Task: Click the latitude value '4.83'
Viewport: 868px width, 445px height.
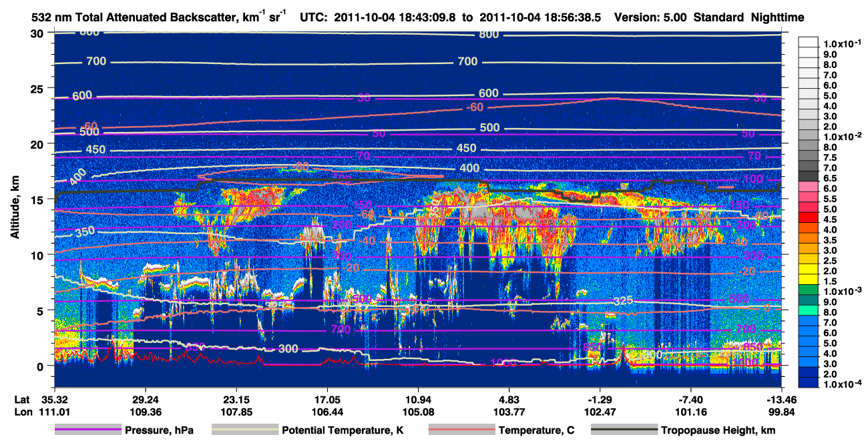Action: coord(509,399)
